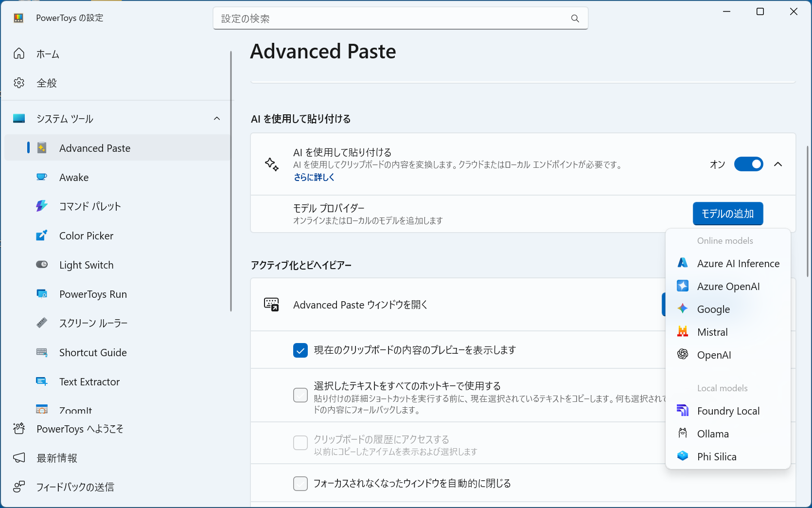Click the Send Feedback icon
Image resolution: width=812 pixels, height=508 pixels.
19,487
